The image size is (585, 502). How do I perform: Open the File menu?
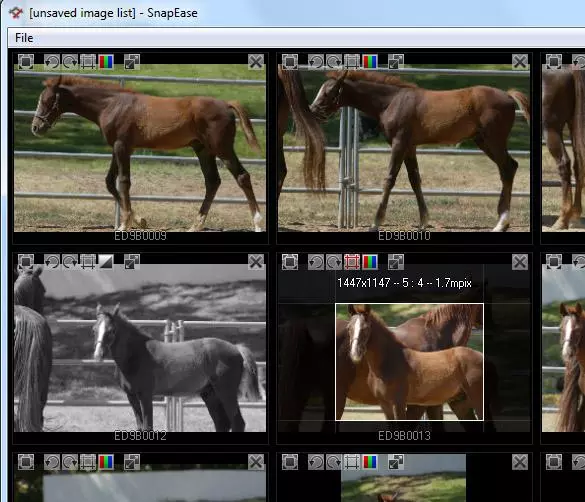coord(24,38)
